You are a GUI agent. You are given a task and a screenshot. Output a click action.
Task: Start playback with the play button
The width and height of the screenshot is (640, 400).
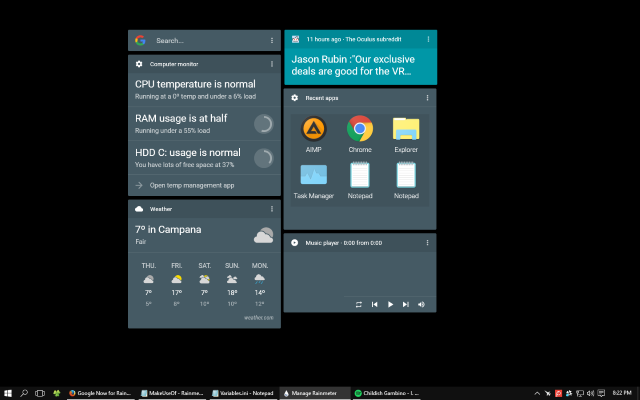click(x=390, y=304)
